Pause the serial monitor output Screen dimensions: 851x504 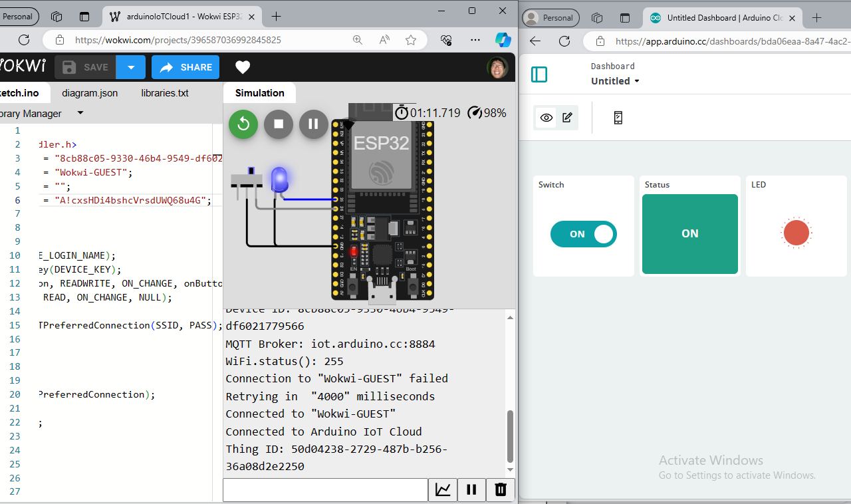click(x=471, y=490)
